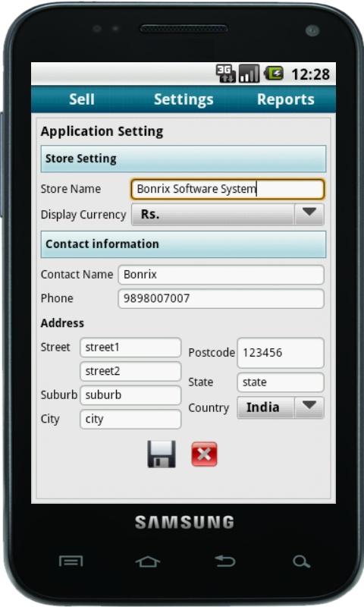The image size is (364, 607).
Task: Tap the hardware back arrow key
Action: tap(224, 561)
